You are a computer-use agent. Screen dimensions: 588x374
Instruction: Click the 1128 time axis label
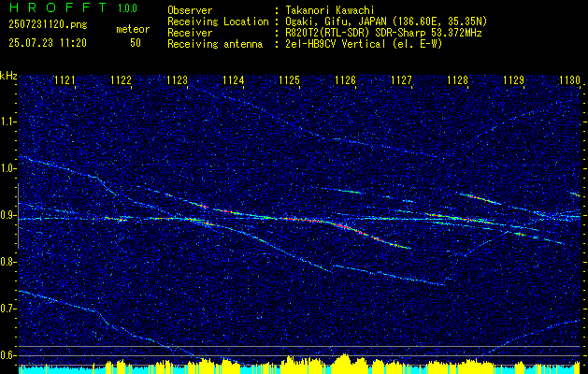[457, 80]
